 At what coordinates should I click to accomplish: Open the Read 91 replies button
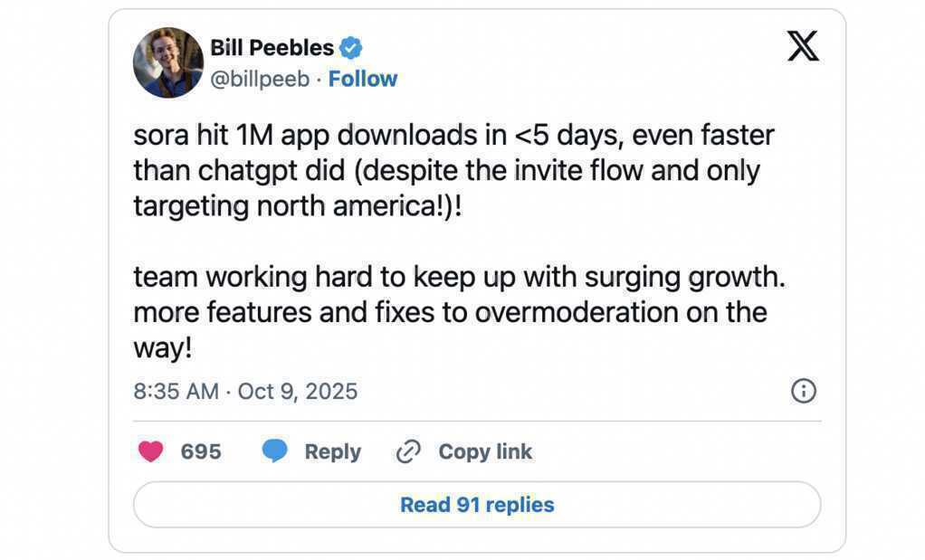[477, 505]
